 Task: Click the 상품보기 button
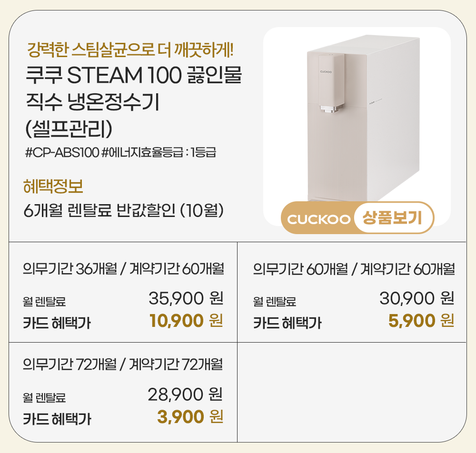coord(392,219)
